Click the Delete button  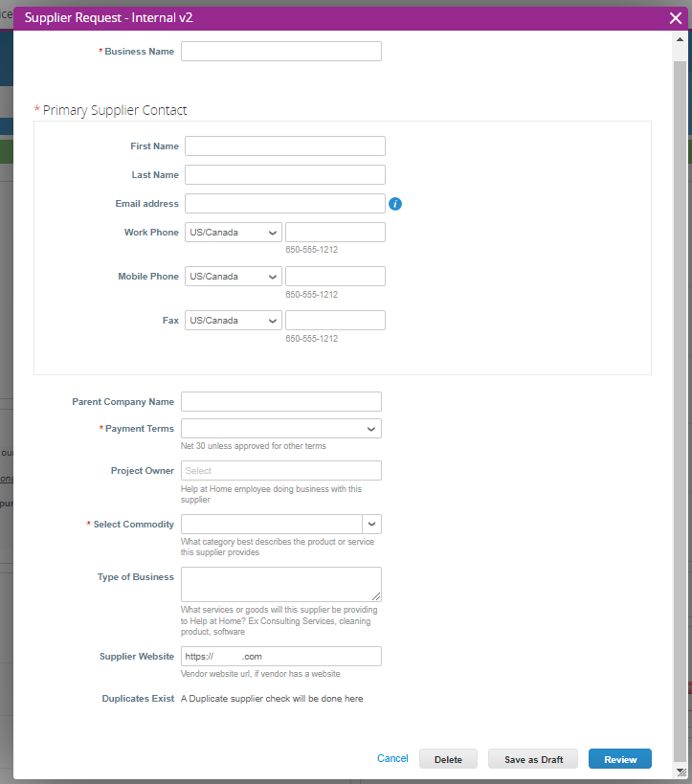(x=448, y=759)
